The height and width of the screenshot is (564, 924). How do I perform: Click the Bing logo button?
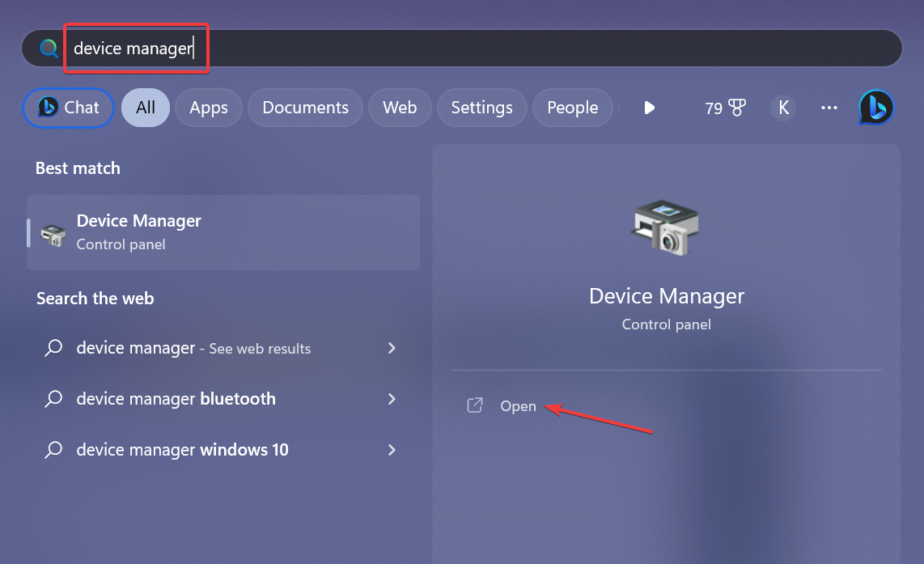[x=876, y=108]
